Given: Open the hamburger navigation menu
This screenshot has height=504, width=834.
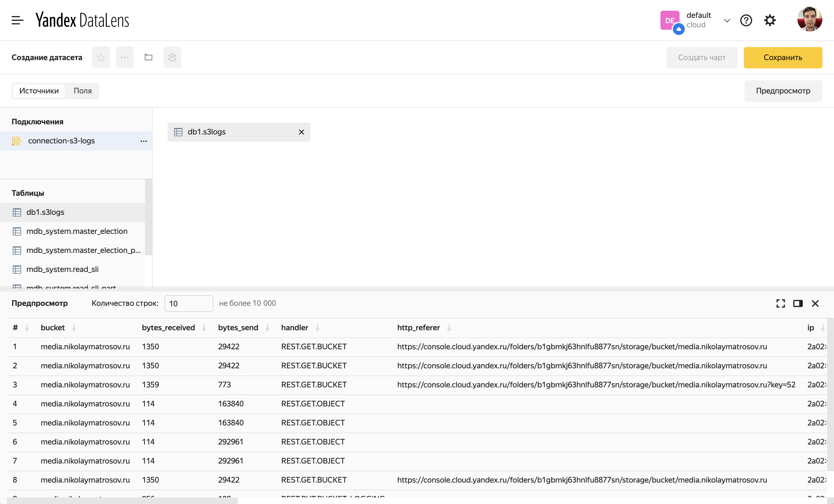Looking at the screenshot, I should click(x=17, y=20).
